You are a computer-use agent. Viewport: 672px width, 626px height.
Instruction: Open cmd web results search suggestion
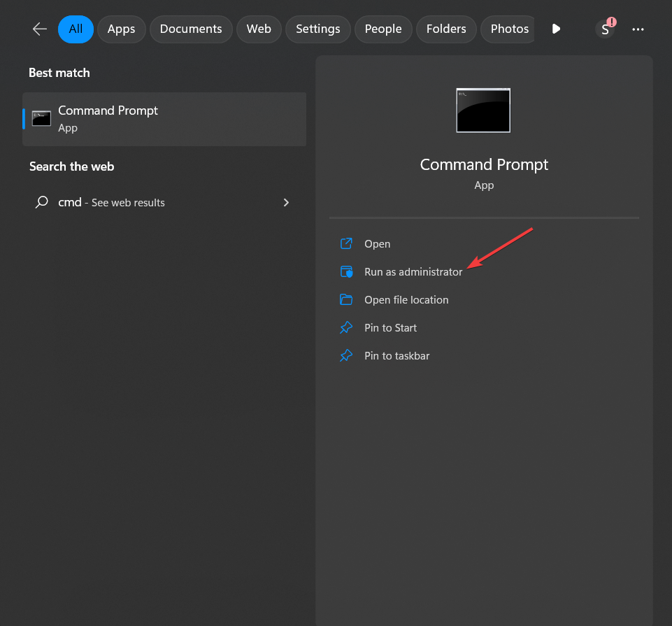point(164,202)
